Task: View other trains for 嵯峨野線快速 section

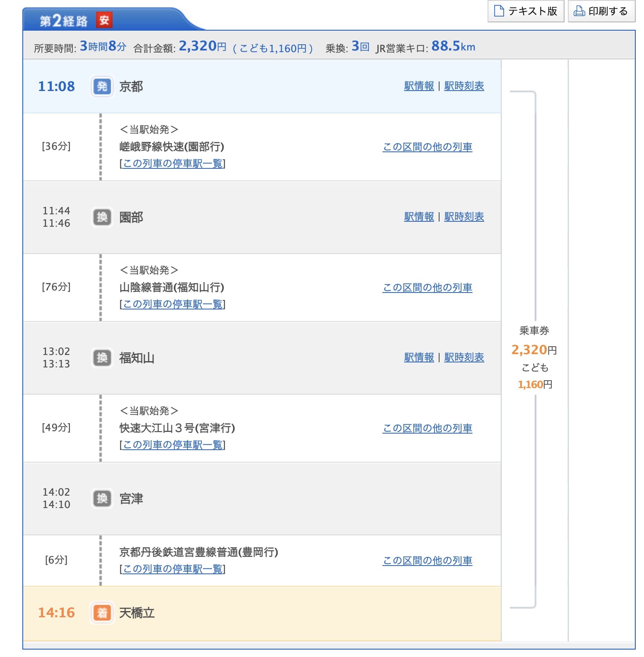Action: [428, 147]
